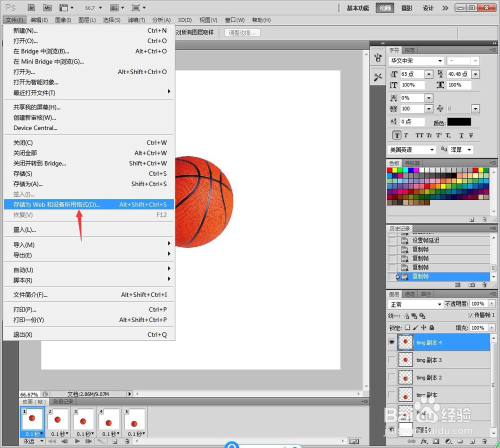This screenshot has height=448, width=500.
Task: Create a new snapshot in History panel
Action: [x=471, y=284]
